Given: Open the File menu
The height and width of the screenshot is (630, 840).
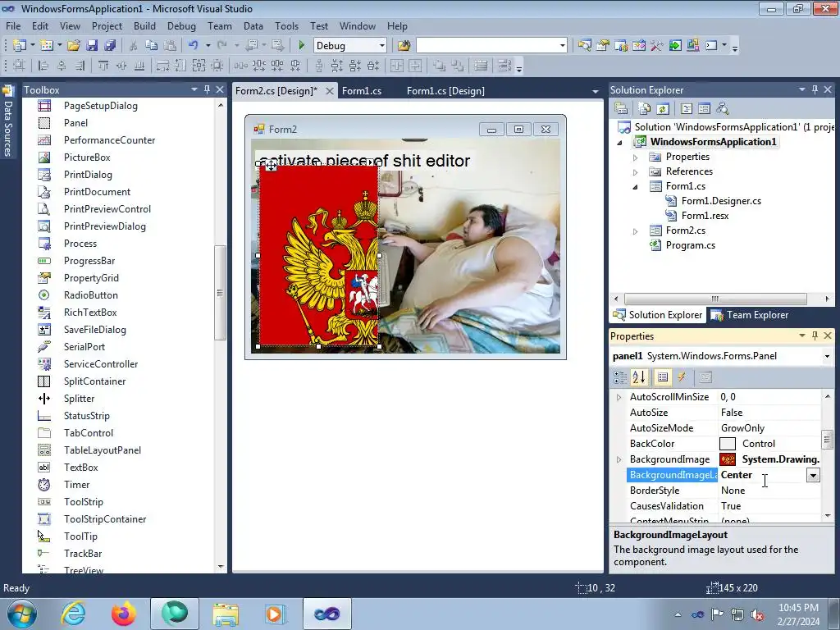Looking at the screenshot, I should click(x=13, y=26).
